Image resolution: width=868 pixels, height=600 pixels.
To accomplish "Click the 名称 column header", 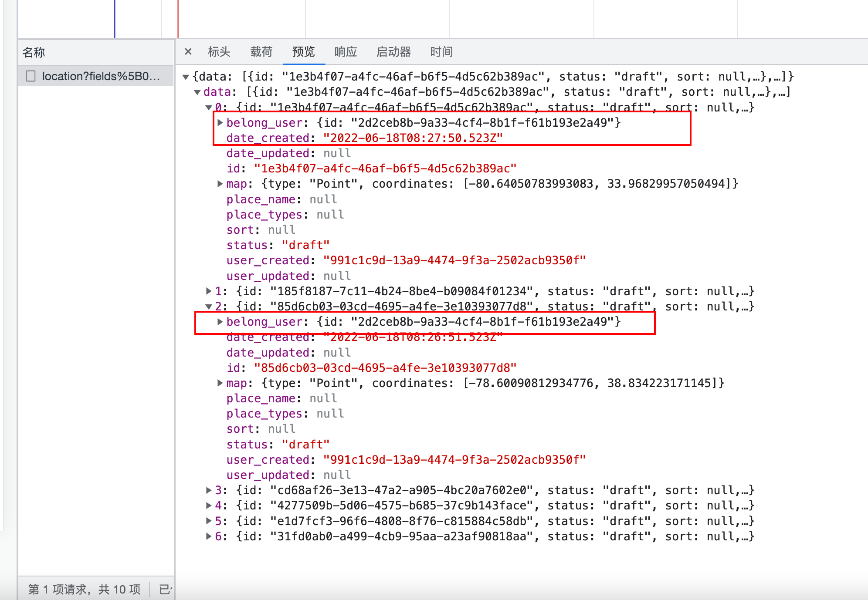I will pos(34,52).
